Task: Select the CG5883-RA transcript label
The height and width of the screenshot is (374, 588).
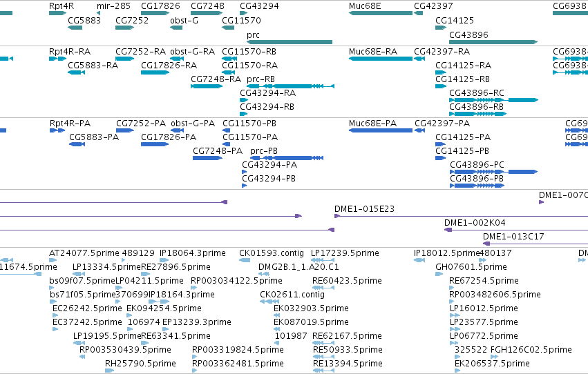Action: 93,66
